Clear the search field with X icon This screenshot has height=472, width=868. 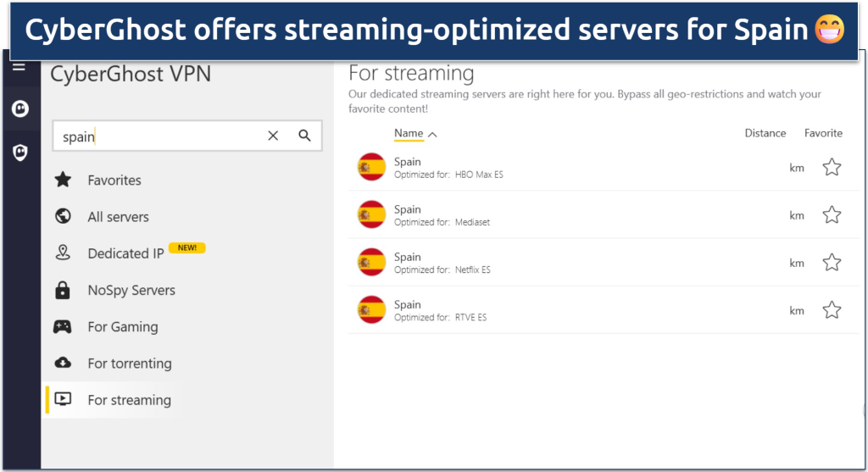(273, 136)
